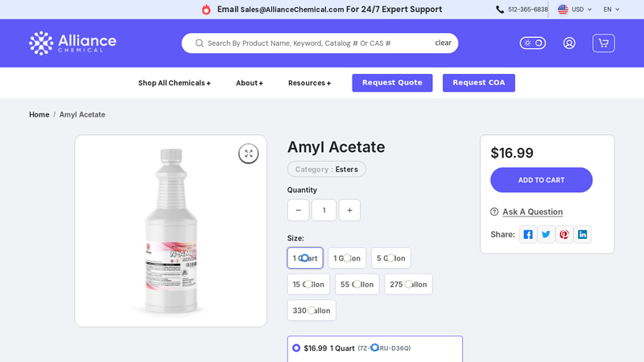Select the 15 Gallon size
Screen dimensions: 644x362
(308, 285)
